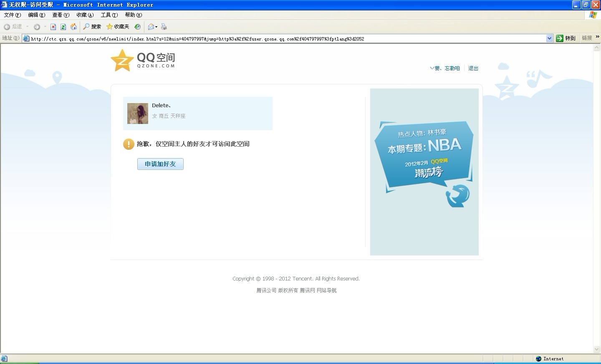Click the 女 商丘 天秤座 profile text
The height and width of the screenshot is (364, 601).
coord(169,116)
